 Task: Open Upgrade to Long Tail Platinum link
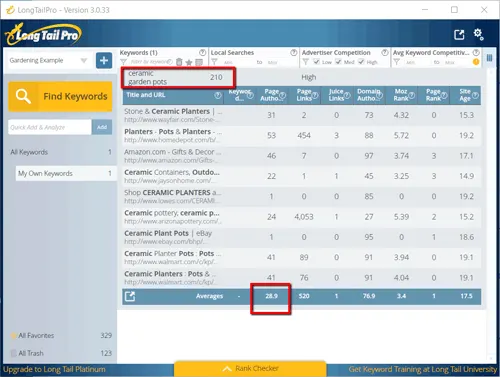click(54, 369)
